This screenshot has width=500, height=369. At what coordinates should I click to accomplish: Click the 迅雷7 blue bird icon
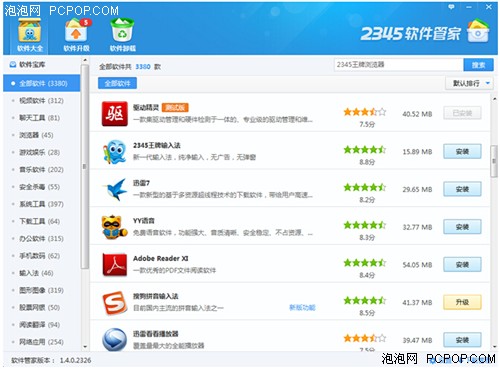114,189
